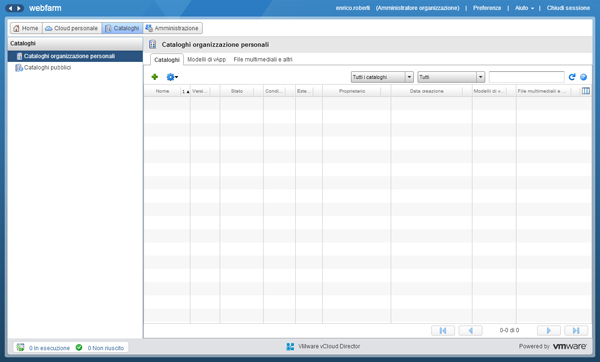The height and width of the screenshot is (362, 600).
Task: Click the 0-0 di 0 pagination text
Action: pos(509,330)
